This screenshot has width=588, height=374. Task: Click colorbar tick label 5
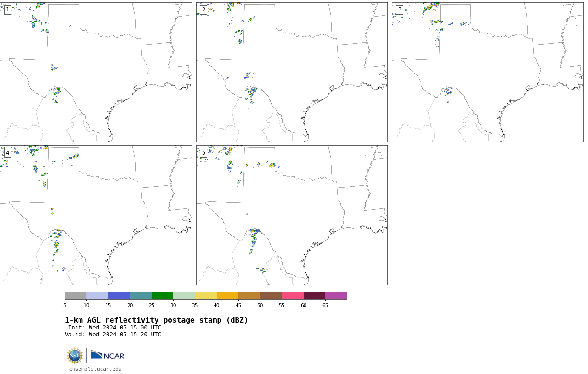click(x=65, y=305)
